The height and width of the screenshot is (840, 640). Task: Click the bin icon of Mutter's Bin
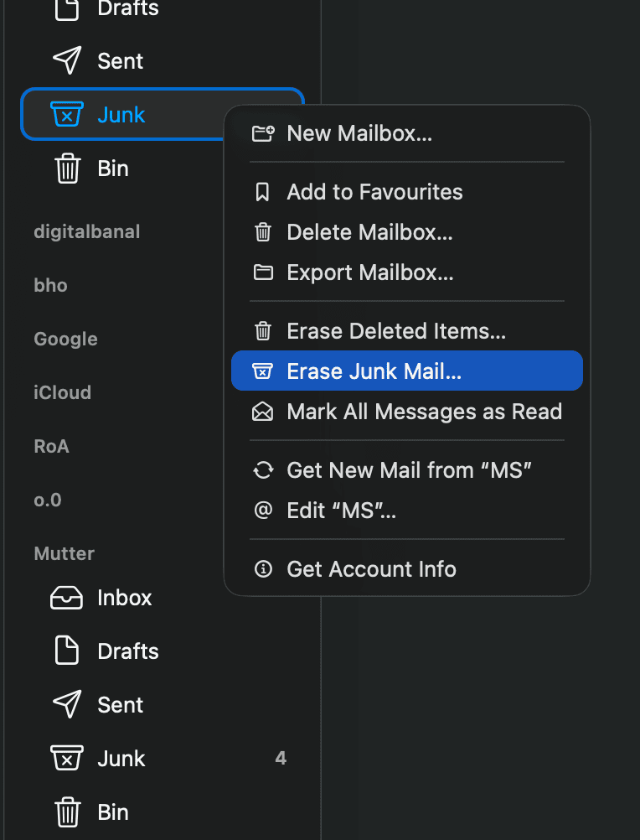[x=67, y=812]
